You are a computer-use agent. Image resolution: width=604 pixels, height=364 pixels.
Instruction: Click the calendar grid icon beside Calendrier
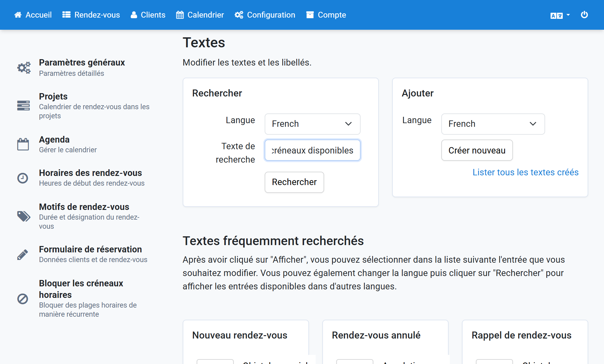[180, 15]
